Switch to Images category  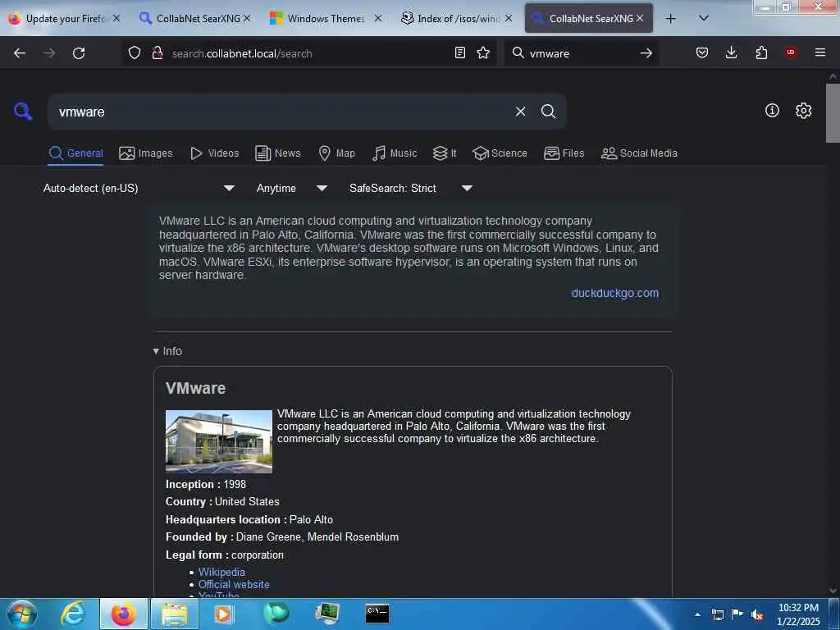(146, 153)
